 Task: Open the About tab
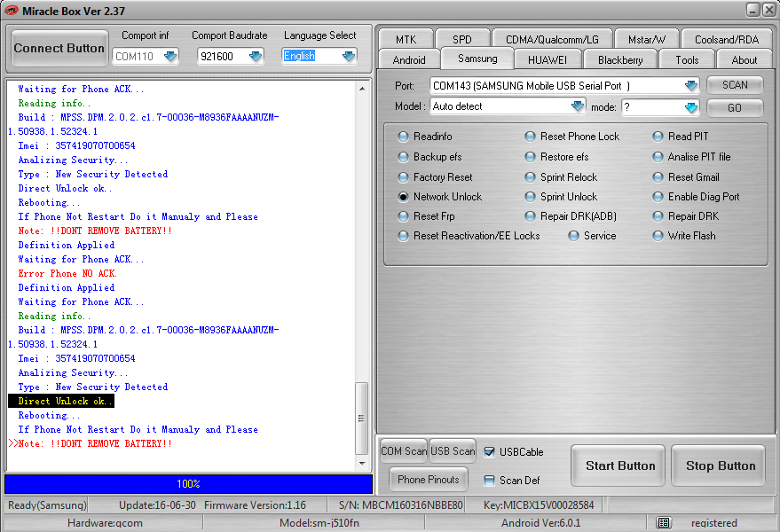[x=745, y=59]
